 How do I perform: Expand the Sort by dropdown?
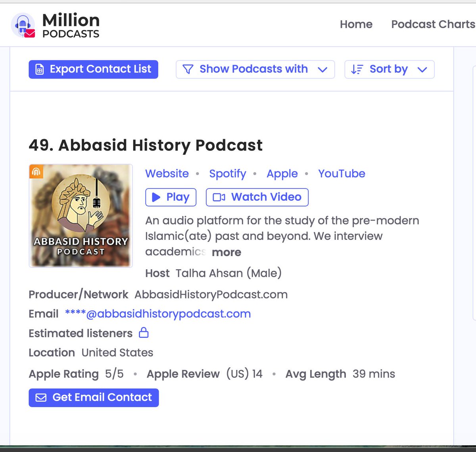[389, 69]
